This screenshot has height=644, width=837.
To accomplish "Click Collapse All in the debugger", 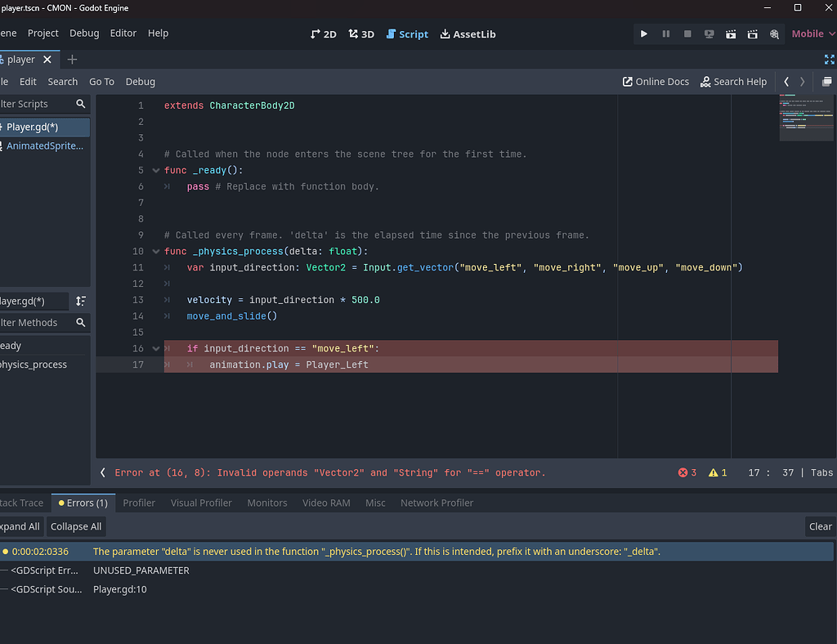I will (x=76, y=526).
